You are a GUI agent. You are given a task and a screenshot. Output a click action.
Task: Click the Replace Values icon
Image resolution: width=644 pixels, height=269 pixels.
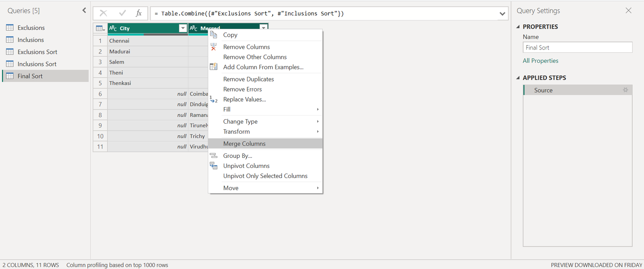point(214,99)
